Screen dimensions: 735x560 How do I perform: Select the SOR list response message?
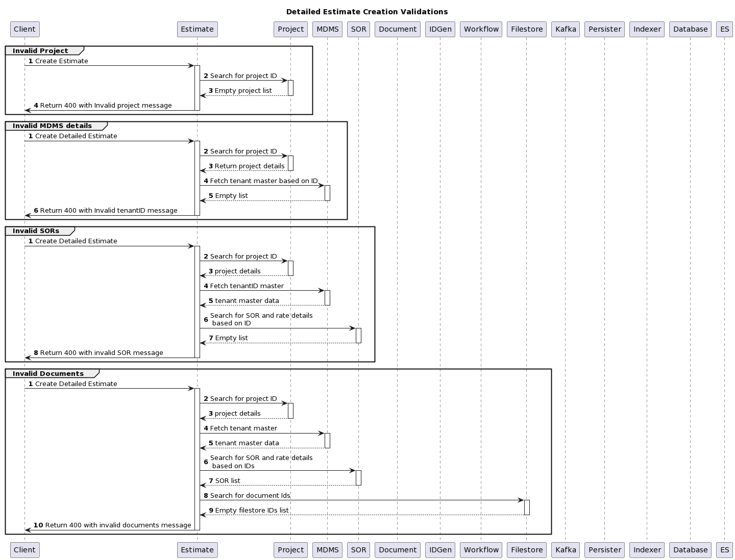click(227, 481)
